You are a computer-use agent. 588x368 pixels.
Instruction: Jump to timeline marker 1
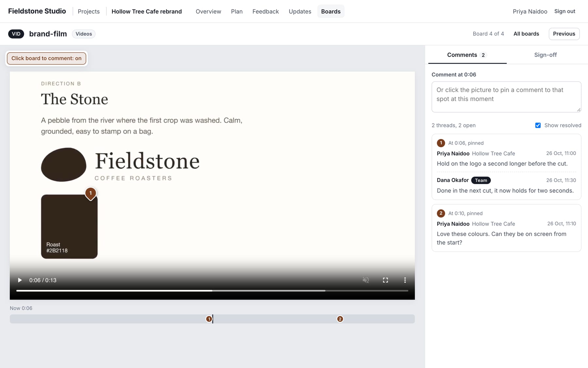(209, 319)
